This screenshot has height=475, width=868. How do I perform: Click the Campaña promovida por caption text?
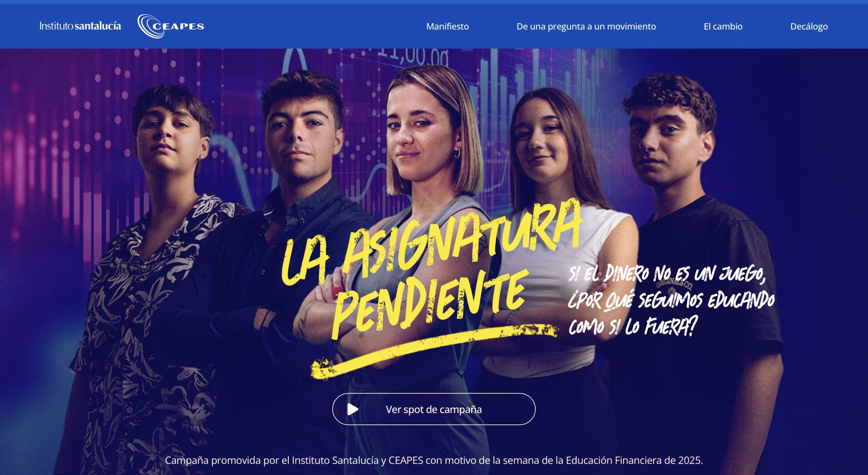[434, 460]
